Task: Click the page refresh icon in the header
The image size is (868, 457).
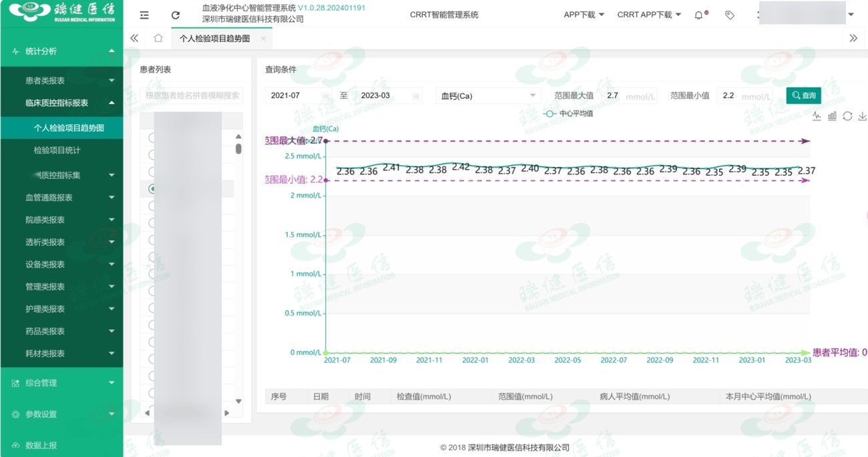Action: (176, 15)
